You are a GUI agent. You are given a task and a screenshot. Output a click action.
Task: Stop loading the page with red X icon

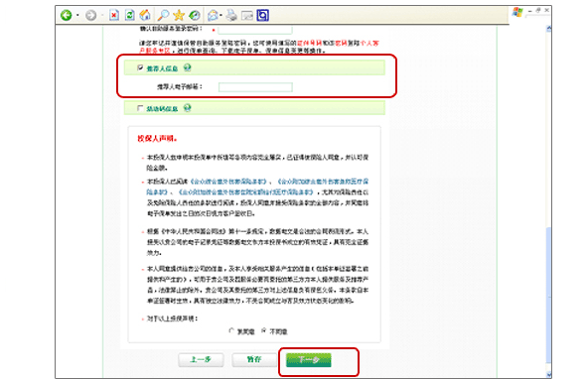click(x=114, y=15)
